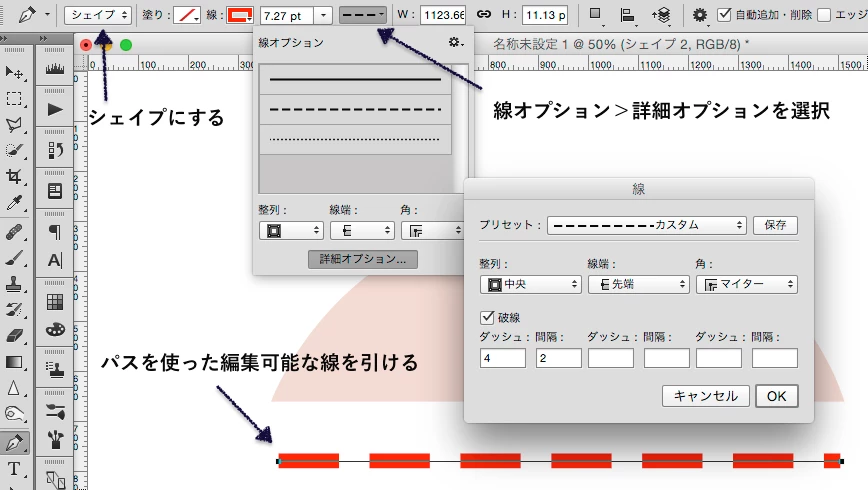Open the Pen tool preset picker arrow

click(48, 15)
